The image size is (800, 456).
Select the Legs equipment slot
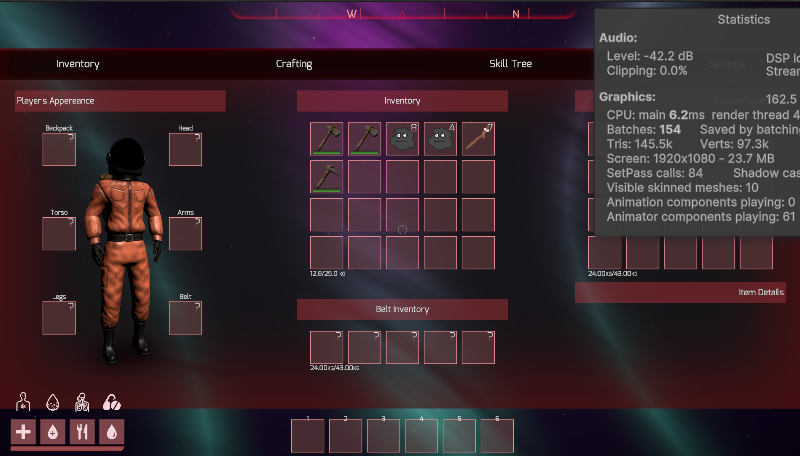(59, 318)
